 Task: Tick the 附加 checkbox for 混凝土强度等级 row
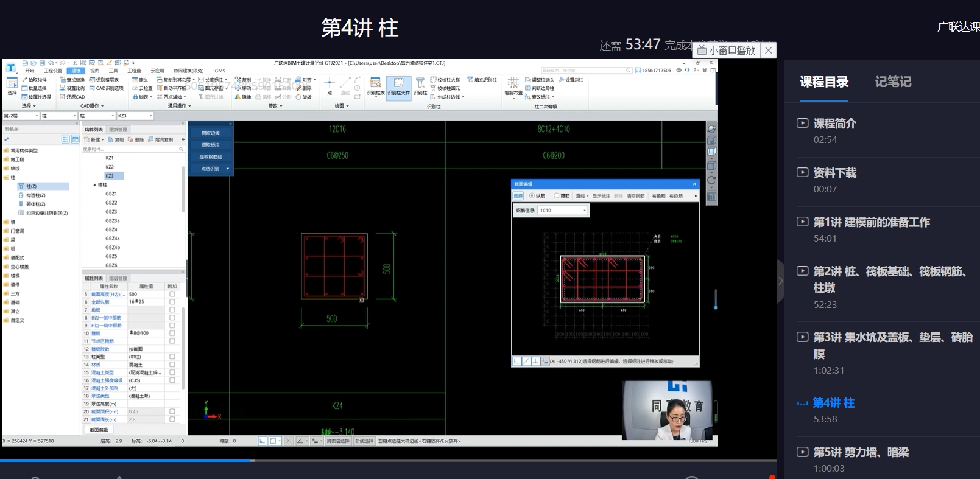pyautogui.click(x=172, y=380)
